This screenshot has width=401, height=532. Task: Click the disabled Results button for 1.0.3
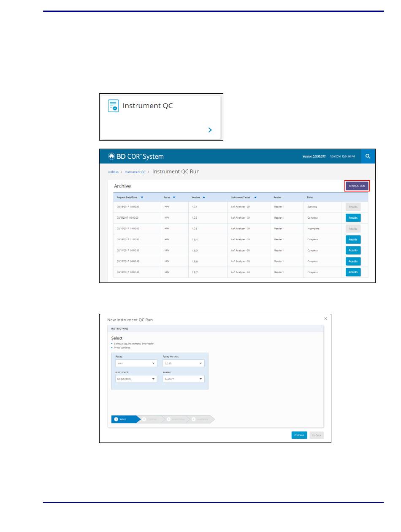(x=353, y=228)
